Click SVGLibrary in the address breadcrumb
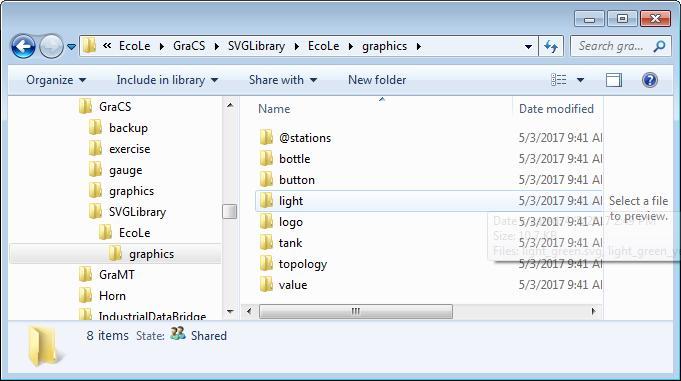Screen dimensions: 681x381 256,46
